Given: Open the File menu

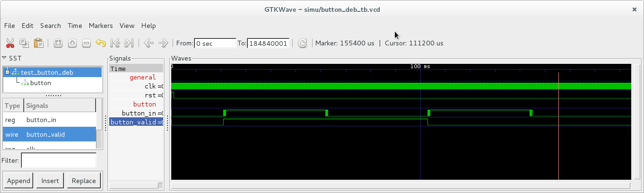Looking at the screenshot, I should tap(9, 26).
